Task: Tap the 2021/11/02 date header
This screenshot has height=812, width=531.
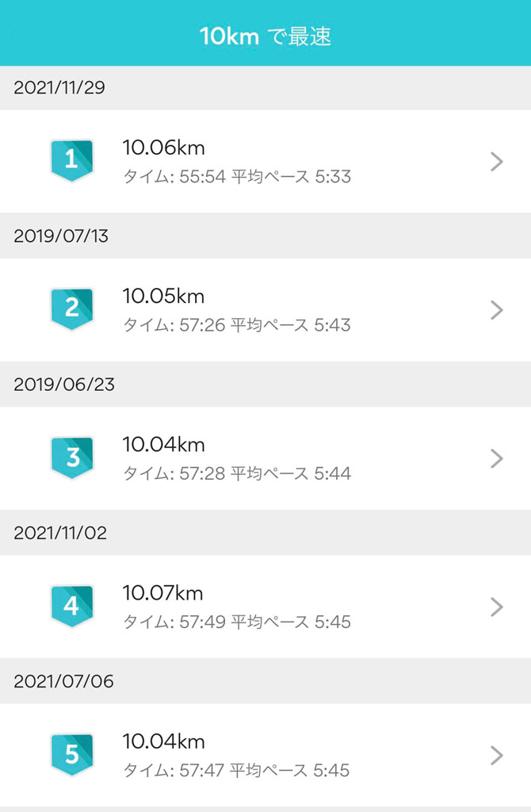Action: [x=60, y=533]
